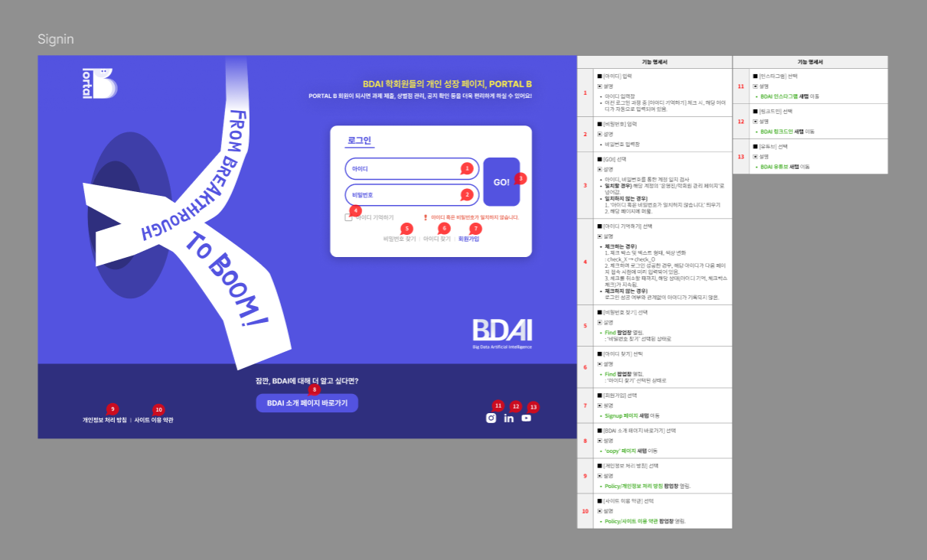Select the Signin frame label

[56, 39]
